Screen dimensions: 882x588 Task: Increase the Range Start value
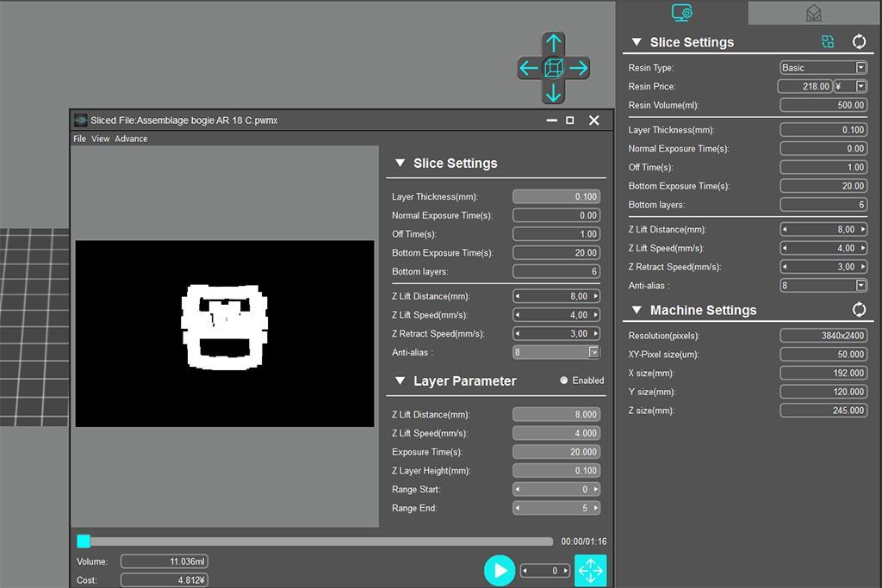[x=596, y=490]
